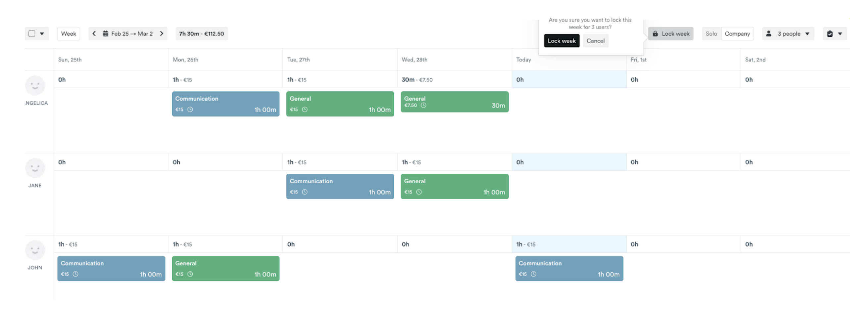Screen dimensions: 868x311
Task: Click the clock icon on Angelica's Communication entry
Action: (190, 110)
